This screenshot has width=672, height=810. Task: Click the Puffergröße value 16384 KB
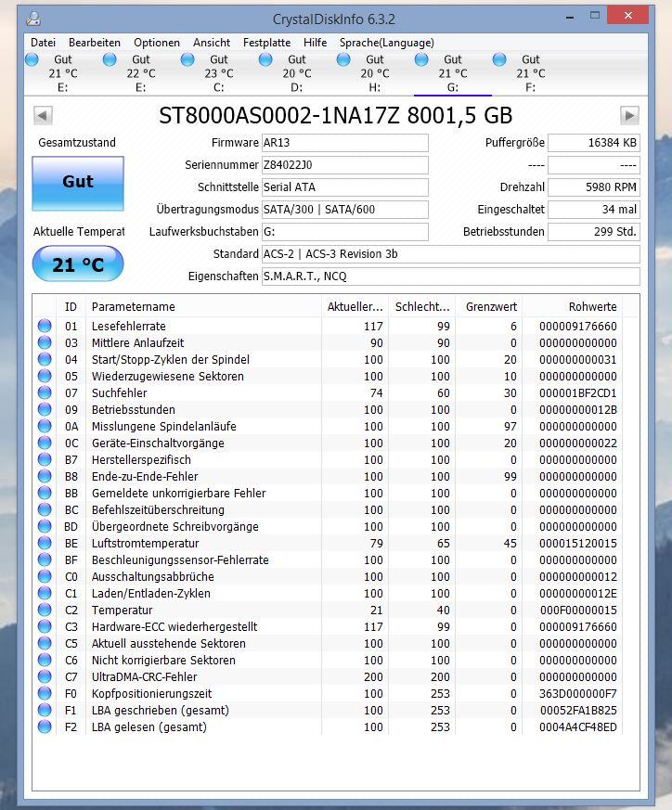coord(593,143)
